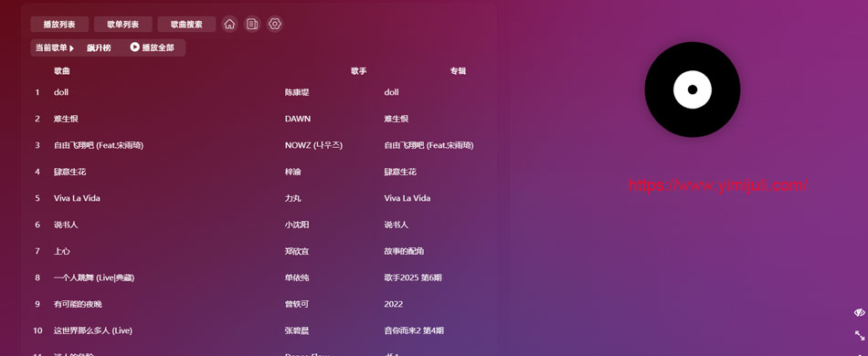Select song 有可能的夜晚 in row 9
The image size is (868, 356).
tap(78, 305)
